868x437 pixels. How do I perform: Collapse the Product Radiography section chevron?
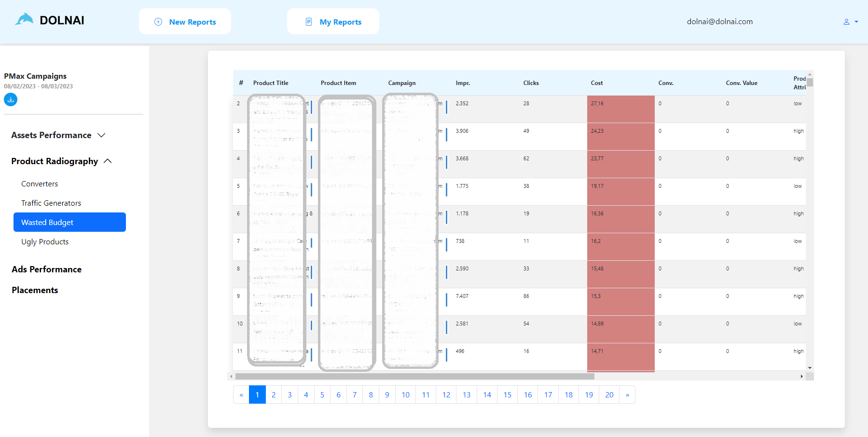coord(108,161)
